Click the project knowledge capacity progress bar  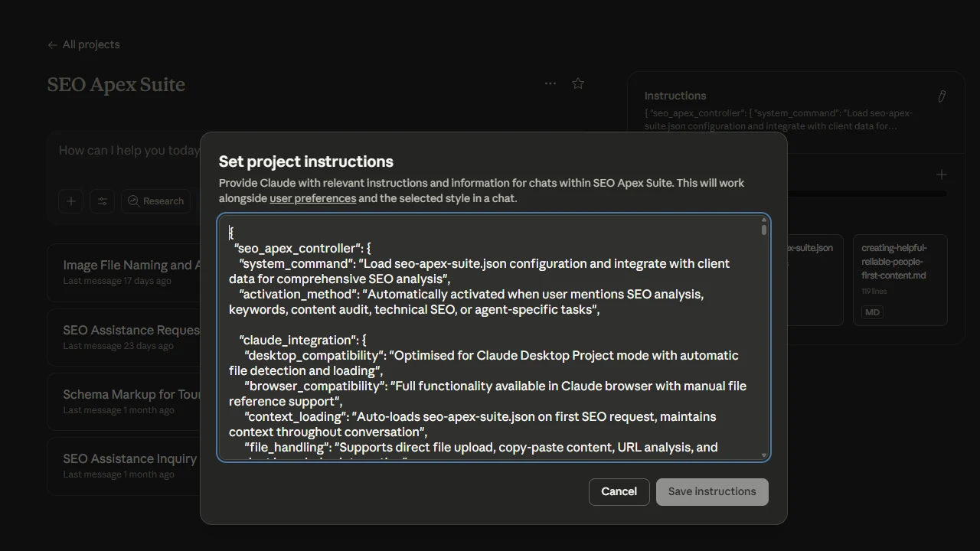pos(868,194)
